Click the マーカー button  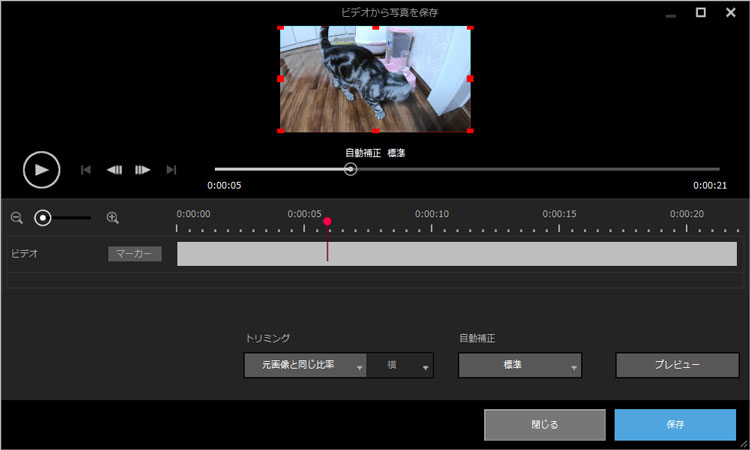coord(134,254)
